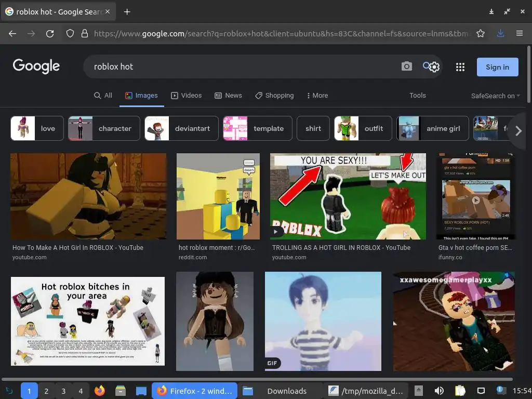Click the ifunny.co source link

click(x=450, y=257)
